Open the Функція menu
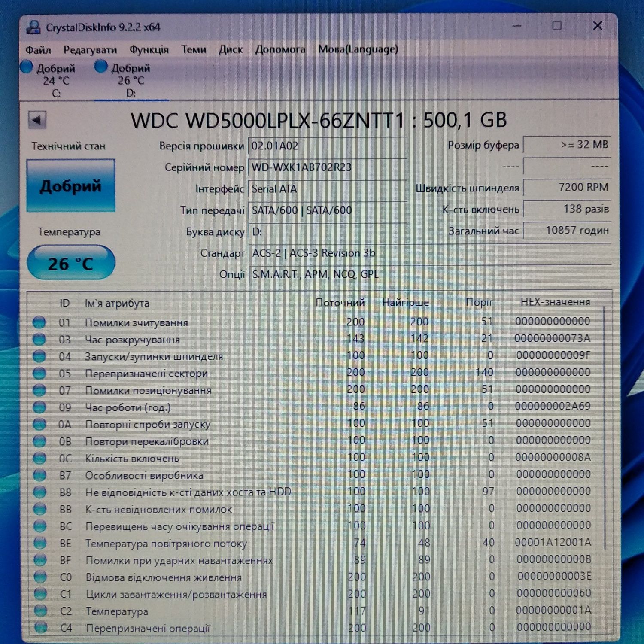The image size is (644, 644). point(149,50)
